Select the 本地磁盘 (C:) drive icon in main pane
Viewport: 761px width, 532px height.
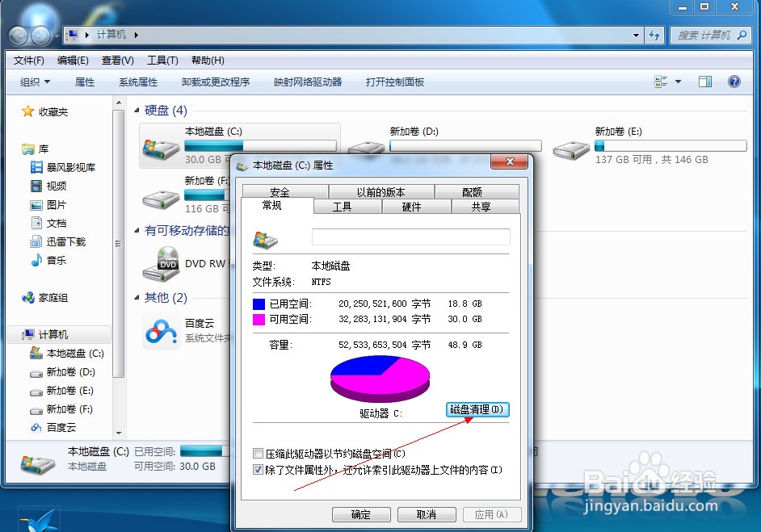(x=161, y=149)
